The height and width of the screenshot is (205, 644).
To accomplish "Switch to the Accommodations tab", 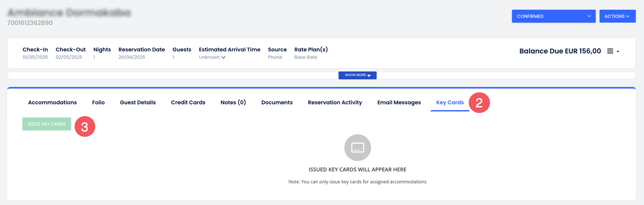I will click(52, 102).
